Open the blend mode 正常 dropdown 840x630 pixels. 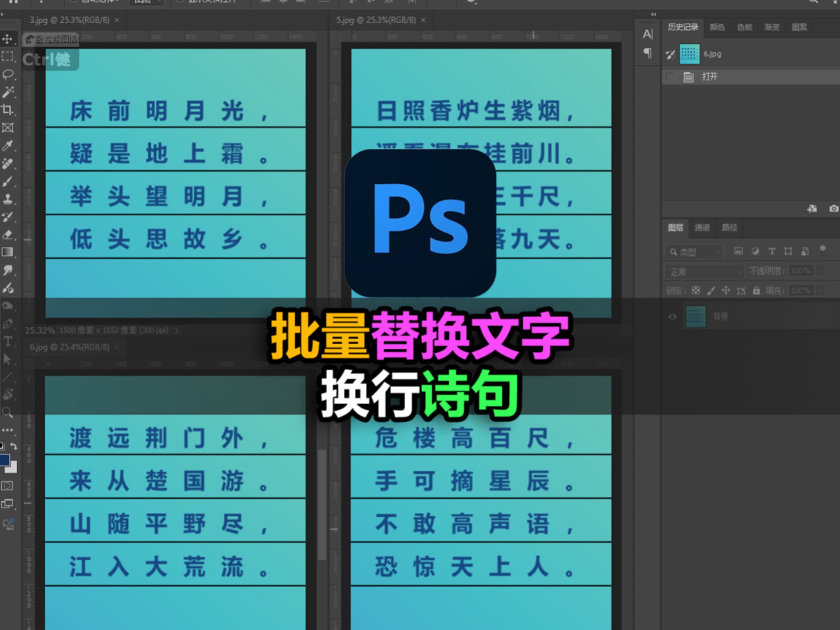[704, 272]
